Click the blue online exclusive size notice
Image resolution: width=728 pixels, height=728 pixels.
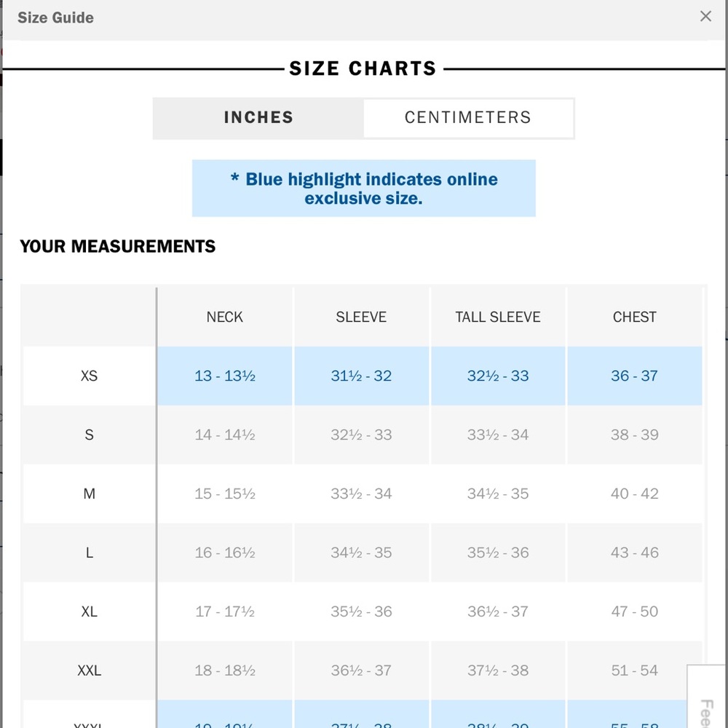363,189
